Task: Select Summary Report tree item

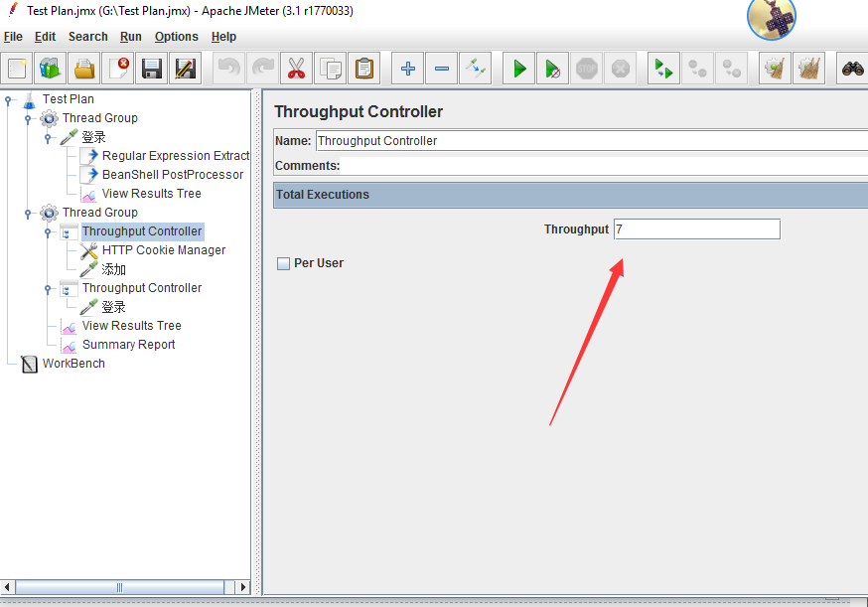Action: coord(128,345)
